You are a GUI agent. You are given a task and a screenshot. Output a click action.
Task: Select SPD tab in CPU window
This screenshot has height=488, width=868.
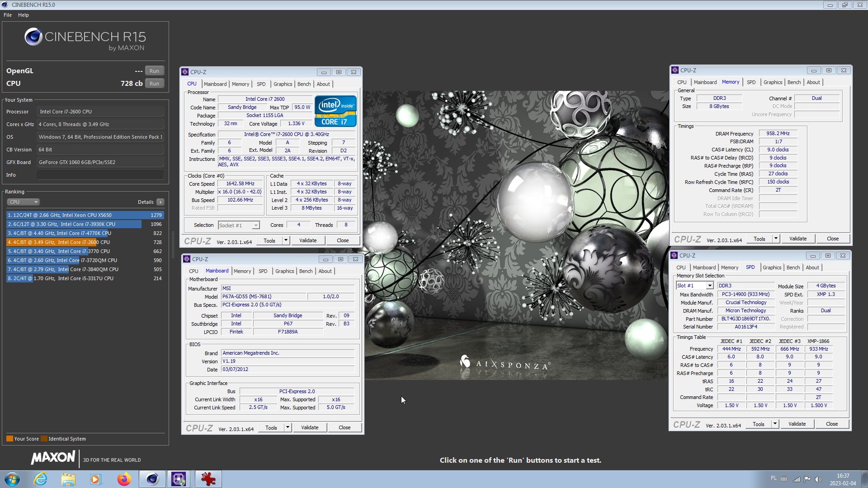click(261, 84)
